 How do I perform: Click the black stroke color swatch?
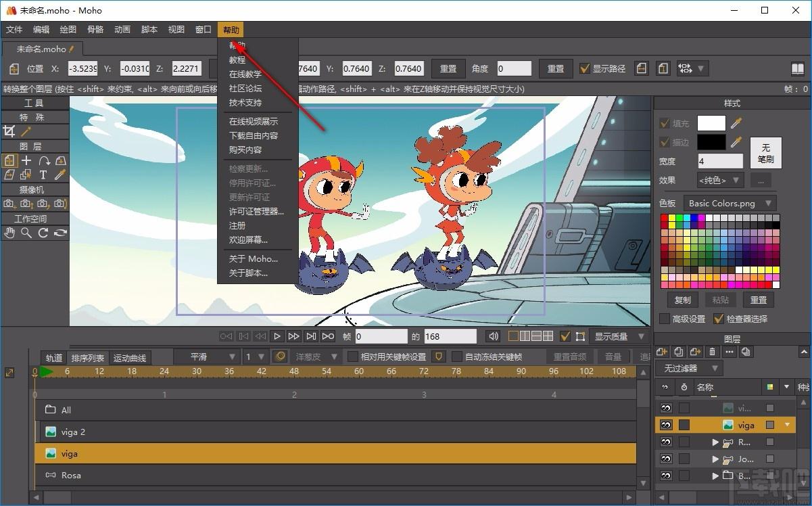tap(711, 142)
